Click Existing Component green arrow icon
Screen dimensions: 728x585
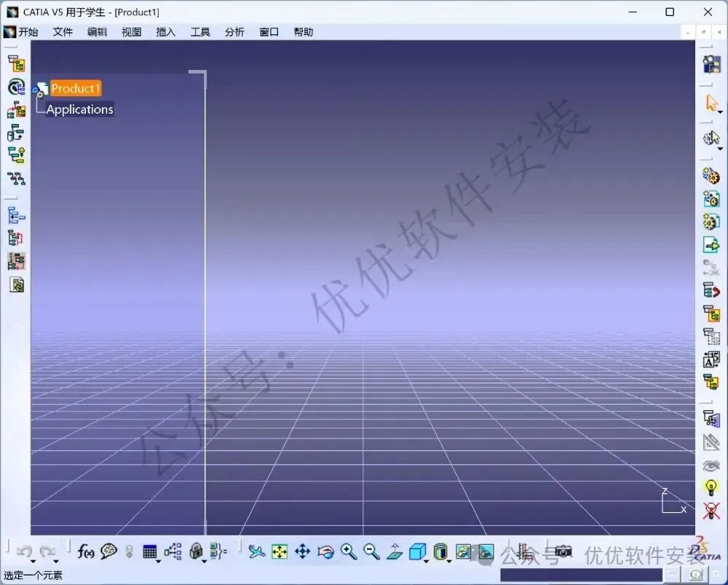pyautogui.click(x=711, y=244)
